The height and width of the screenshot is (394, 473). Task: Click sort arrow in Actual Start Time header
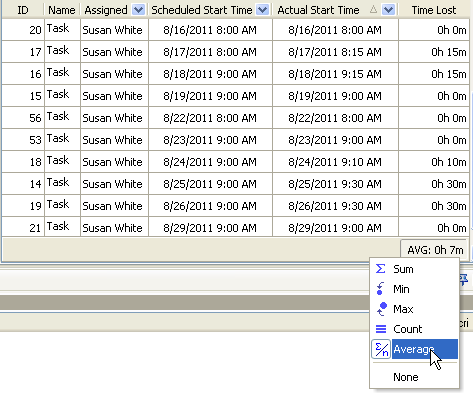pos(373,10)
